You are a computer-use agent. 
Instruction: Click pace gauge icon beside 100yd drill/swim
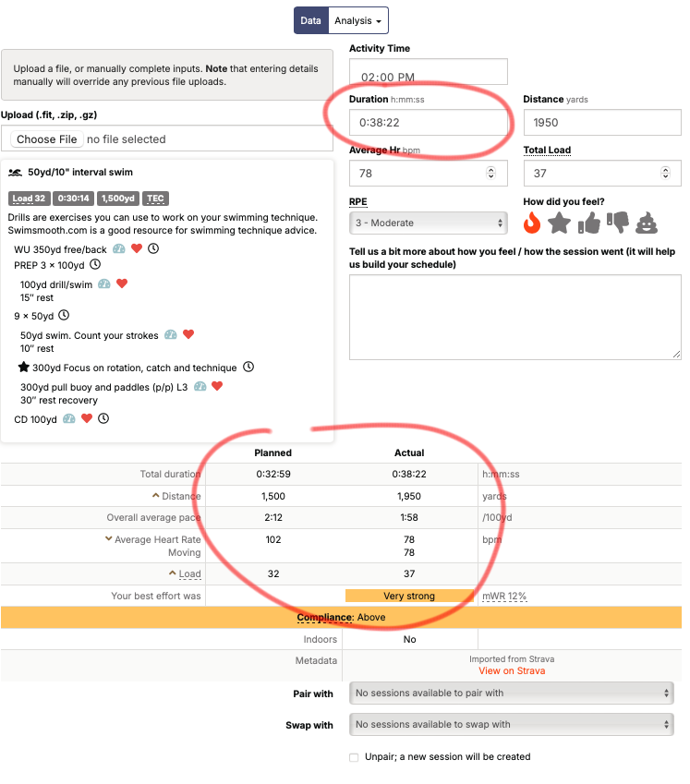point(104,284)
